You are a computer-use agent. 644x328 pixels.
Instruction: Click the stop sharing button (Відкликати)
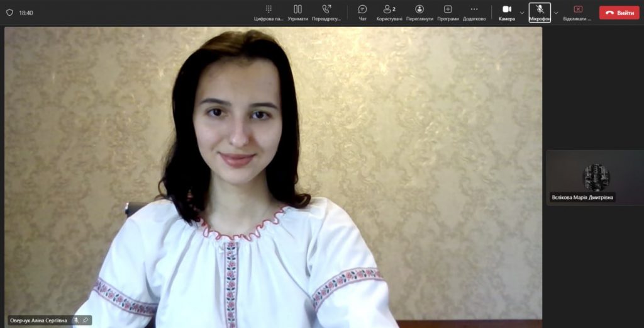(577, 12)
